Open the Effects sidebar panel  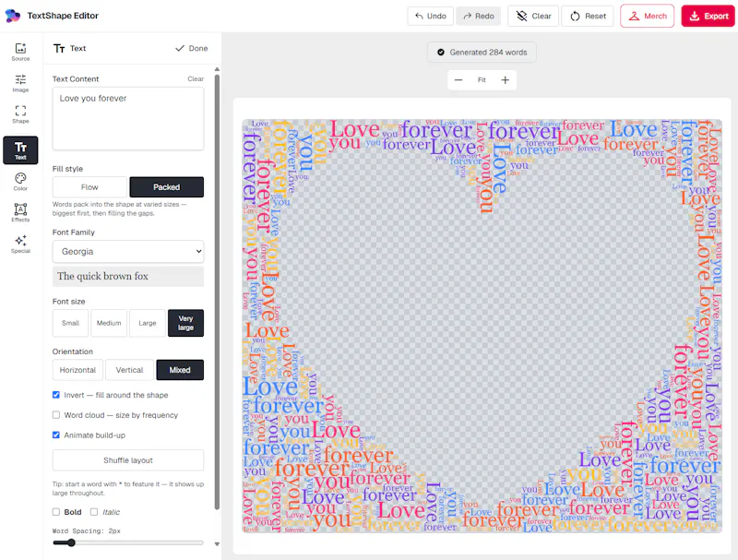[20, 213]
